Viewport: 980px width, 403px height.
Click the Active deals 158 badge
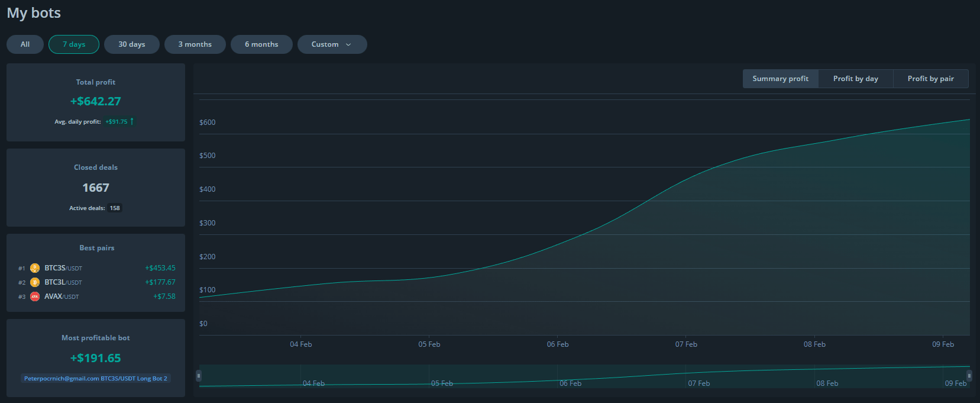coord(115,208)
